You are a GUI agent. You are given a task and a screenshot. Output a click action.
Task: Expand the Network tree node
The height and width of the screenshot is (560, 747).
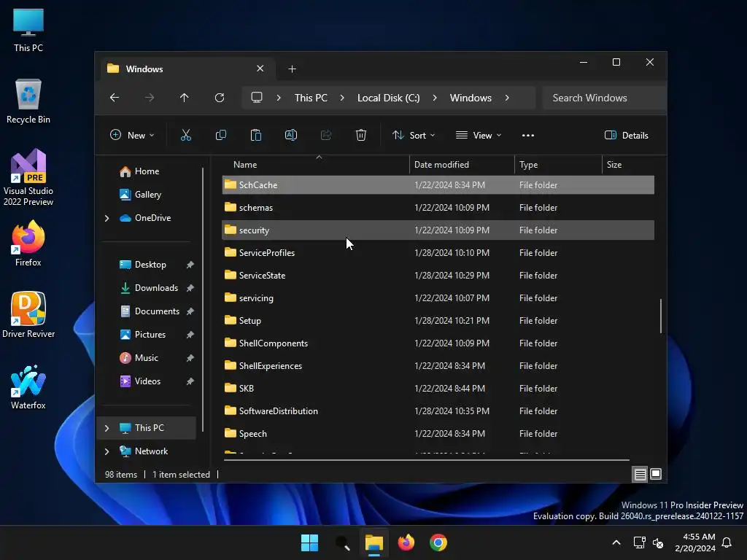tap(107, 451)
